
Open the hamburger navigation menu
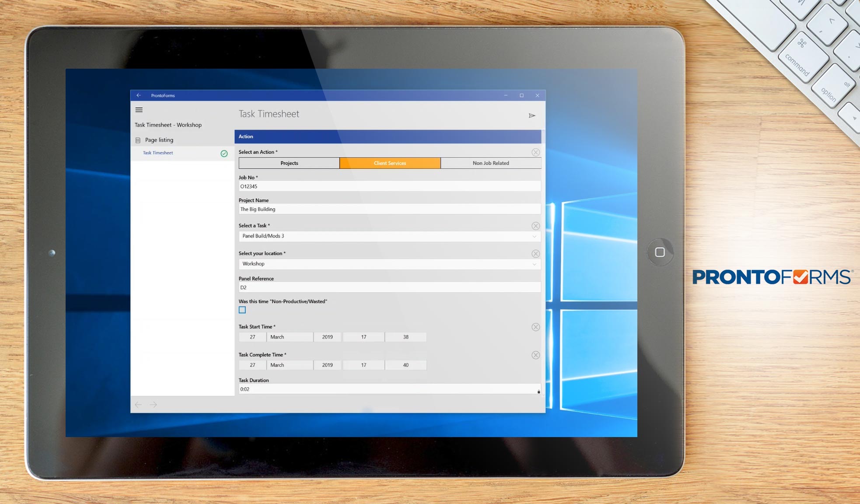tap(139, 110)
